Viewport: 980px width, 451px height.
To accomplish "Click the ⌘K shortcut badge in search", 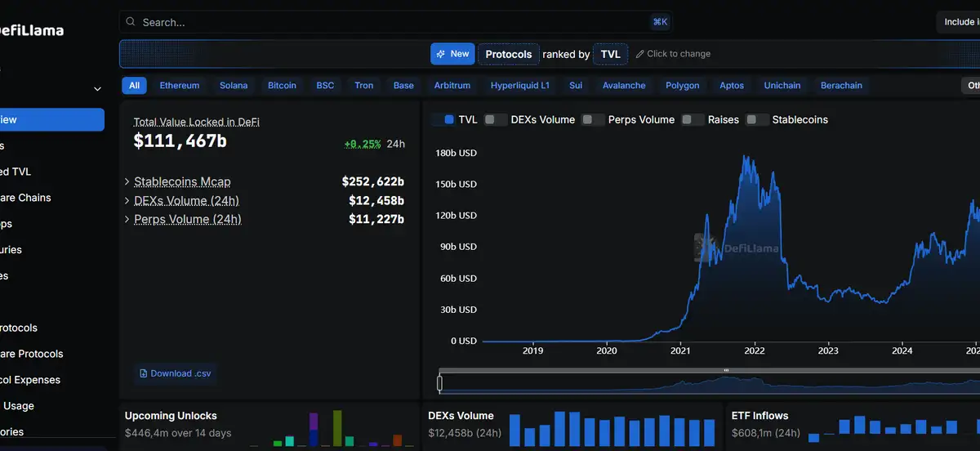I will click(x=660, y=22).
